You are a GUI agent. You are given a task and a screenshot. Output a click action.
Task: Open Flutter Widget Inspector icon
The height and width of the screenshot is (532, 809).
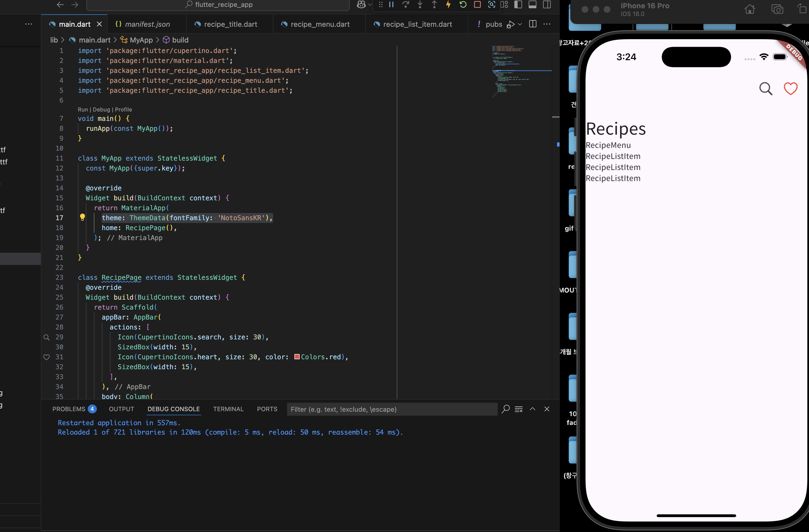[491, 4]
